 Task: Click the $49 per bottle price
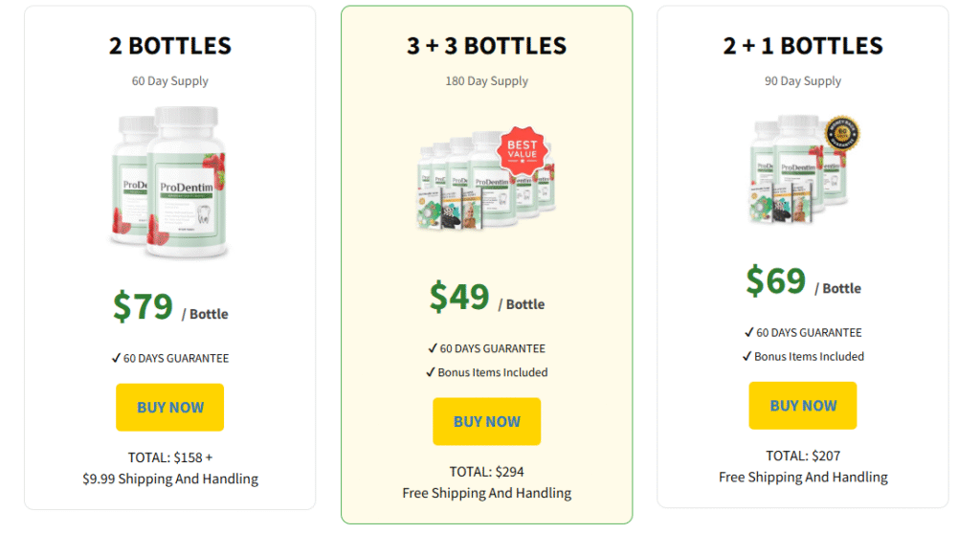point(459,297)
